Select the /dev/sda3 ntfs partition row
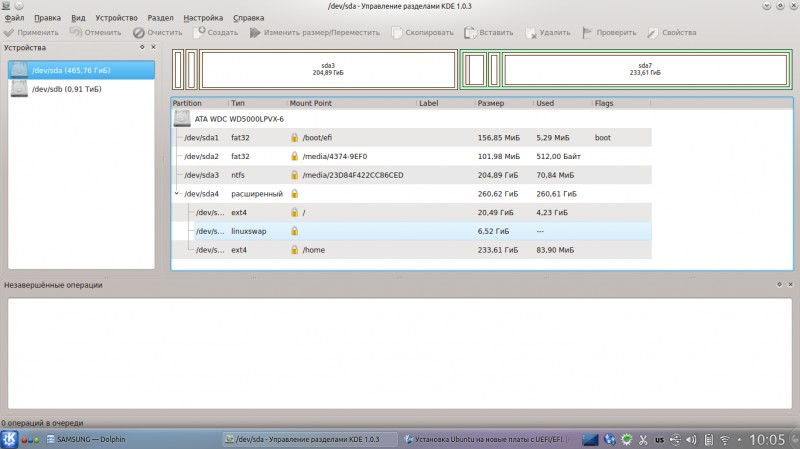The height and width of the screenshot is (449, 800). coord(412,175)
